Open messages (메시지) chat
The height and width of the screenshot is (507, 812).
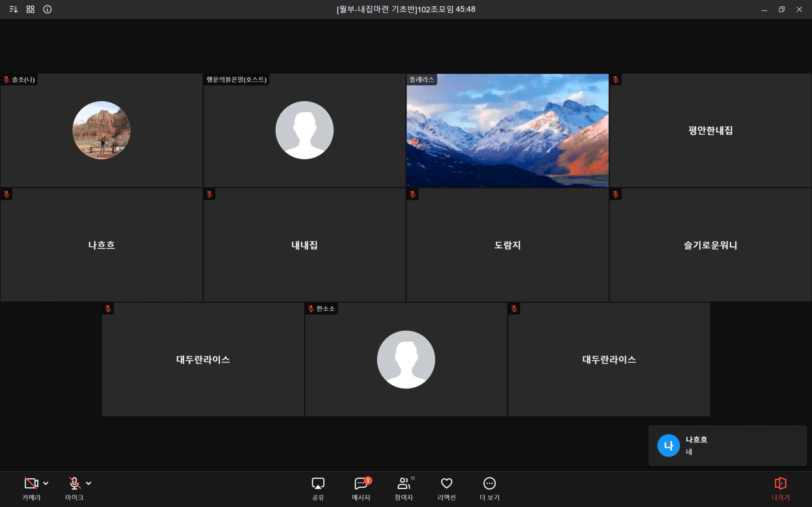(361, 489)
